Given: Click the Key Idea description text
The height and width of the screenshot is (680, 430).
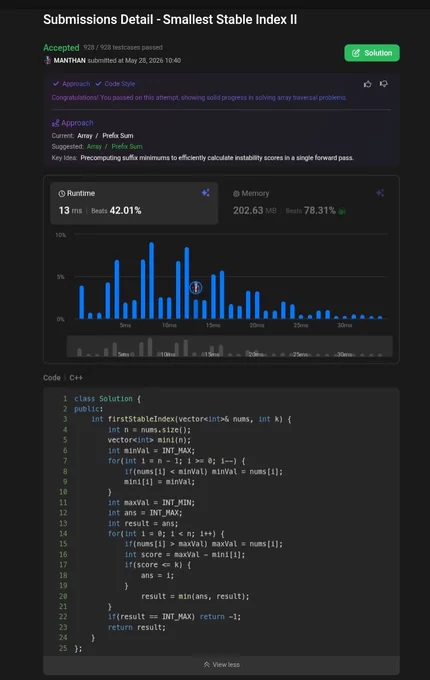Looking at the screenshot, I should [x=217, y=158].
